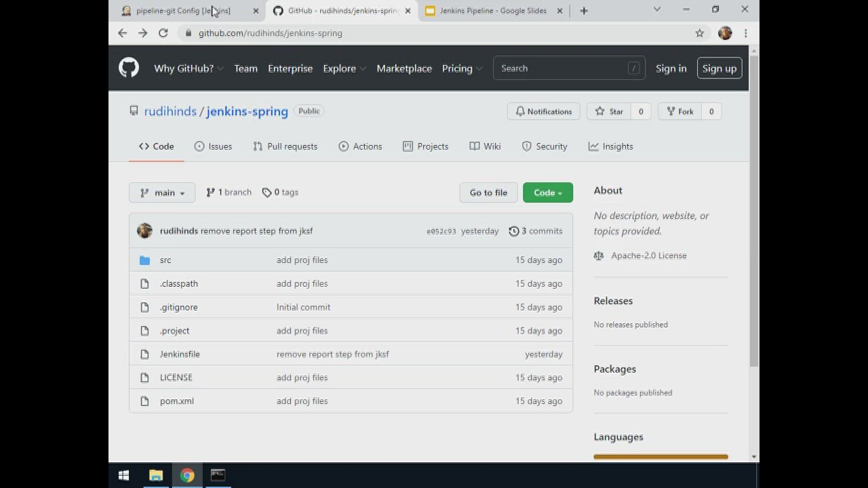The image size is (868, 488).
Task: Click the Apache-2.0 License scale icon
Action: click(x=599, y=256)
